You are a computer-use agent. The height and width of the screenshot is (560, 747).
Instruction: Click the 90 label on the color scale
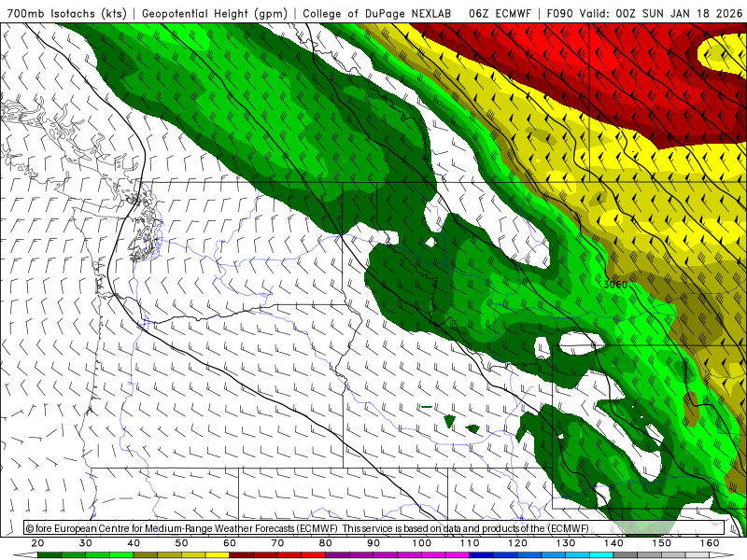(373, 543)
